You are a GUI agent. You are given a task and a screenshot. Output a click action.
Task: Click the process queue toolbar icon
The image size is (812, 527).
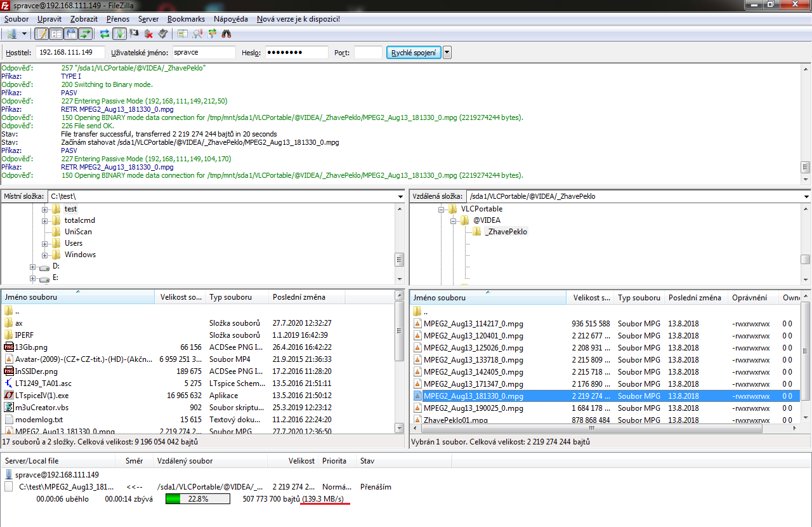pyautogui.click(x=120, y=34)
